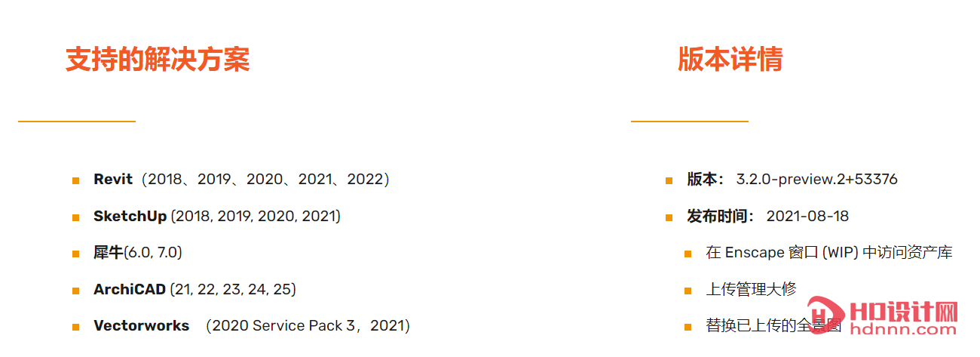This screenshot has height=357, width=980.
Task: Click the bullet marker beside Vectorworks
Action: [75, 328]
